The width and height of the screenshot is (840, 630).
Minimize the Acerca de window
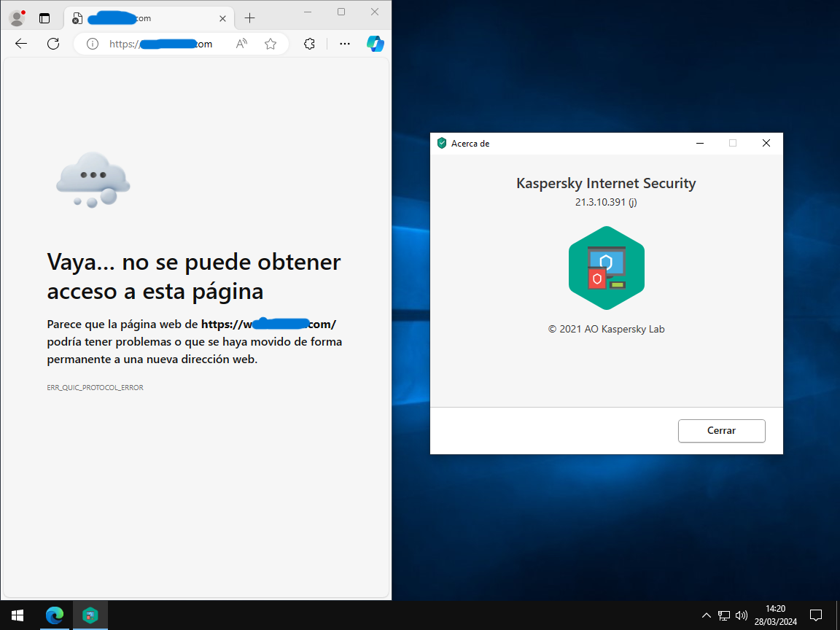700,143
